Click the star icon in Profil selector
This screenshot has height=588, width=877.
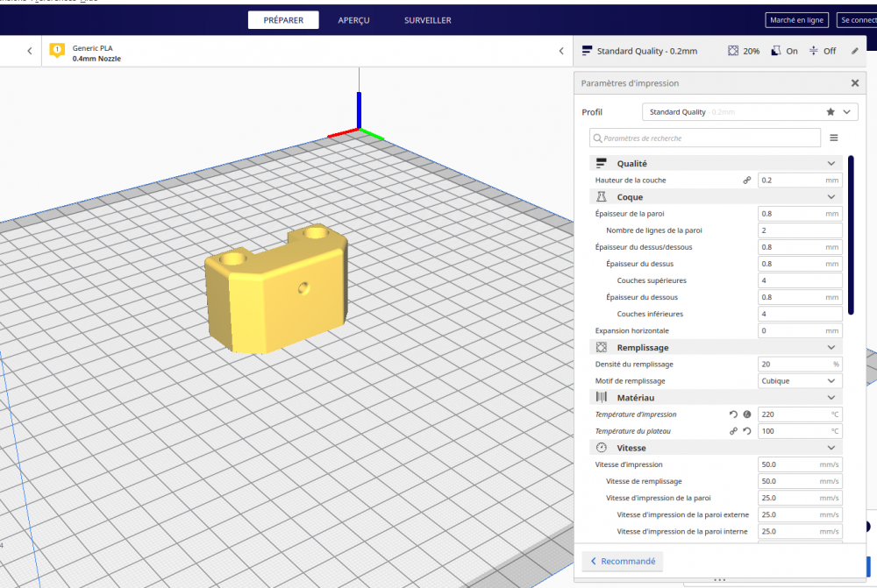coord(831,112)
